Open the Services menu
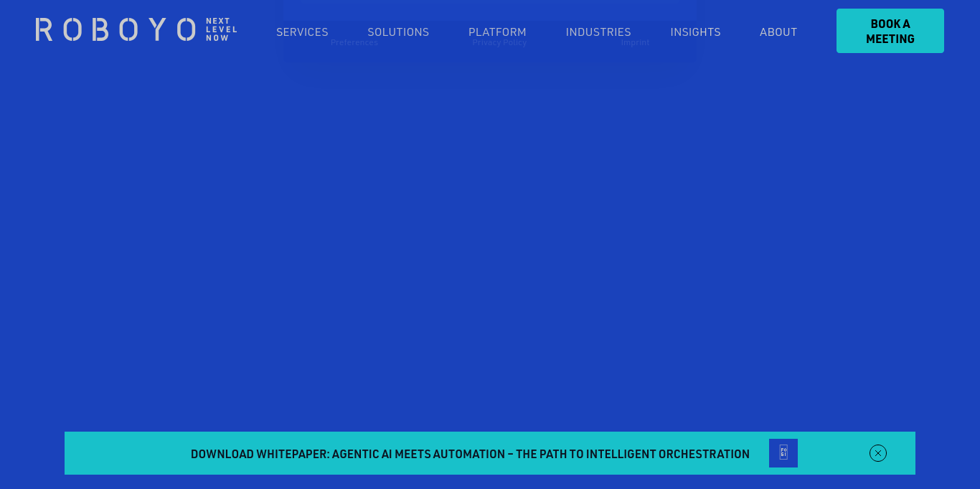 [302, 32]
